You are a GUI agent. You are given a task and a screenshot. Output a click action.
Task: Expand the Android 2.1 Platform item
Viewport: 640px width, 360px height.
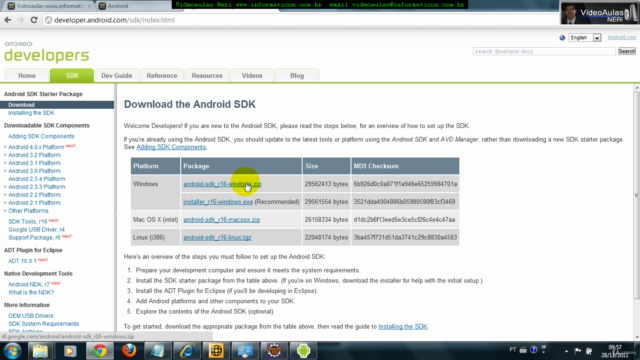[5, 203]
